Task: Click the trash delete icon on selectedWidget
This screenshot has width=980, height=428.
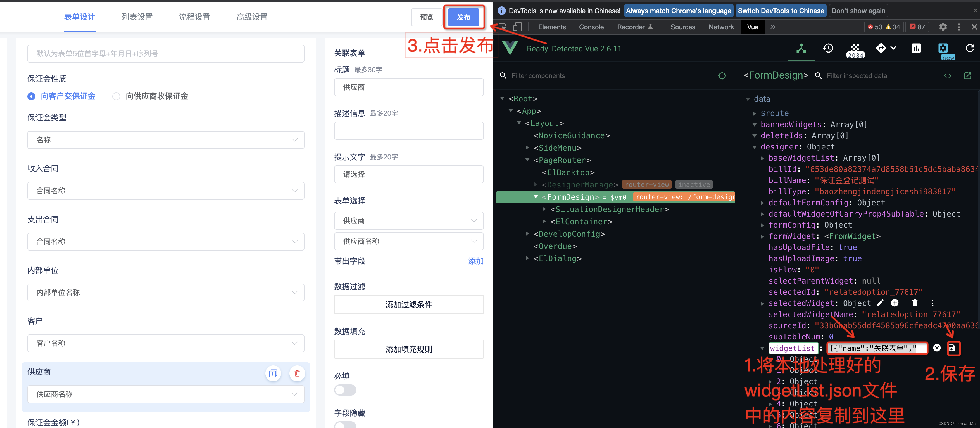Action: pos(915,303)
